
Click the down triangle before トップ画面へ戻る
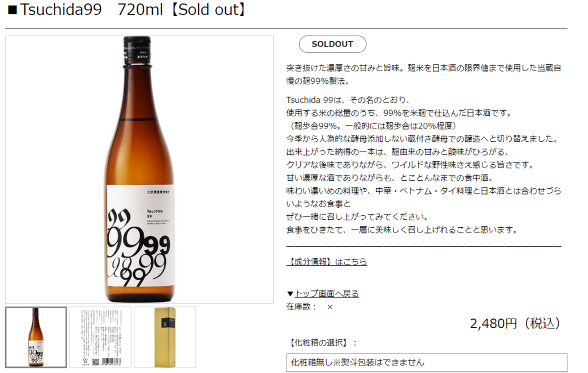290,294
